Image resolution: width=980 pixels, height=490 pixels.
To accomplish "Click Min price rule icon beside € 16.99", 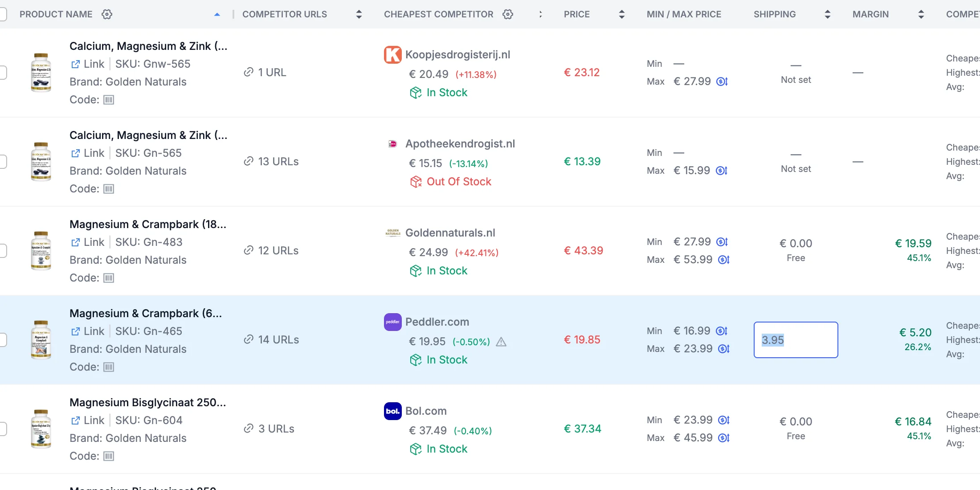I will (722, 331).
